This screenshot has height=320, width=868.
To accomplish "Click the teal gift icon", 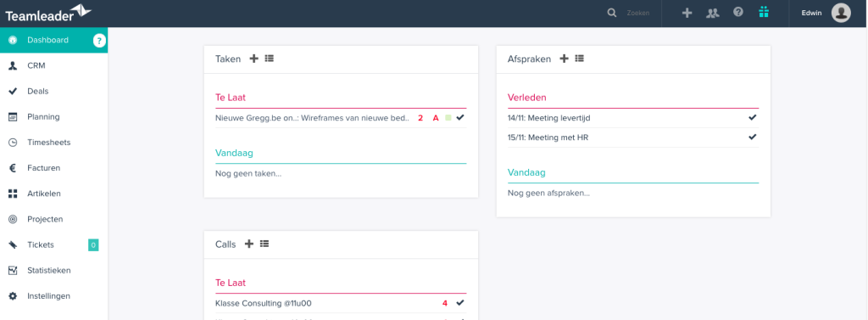I will click(764, 12).
